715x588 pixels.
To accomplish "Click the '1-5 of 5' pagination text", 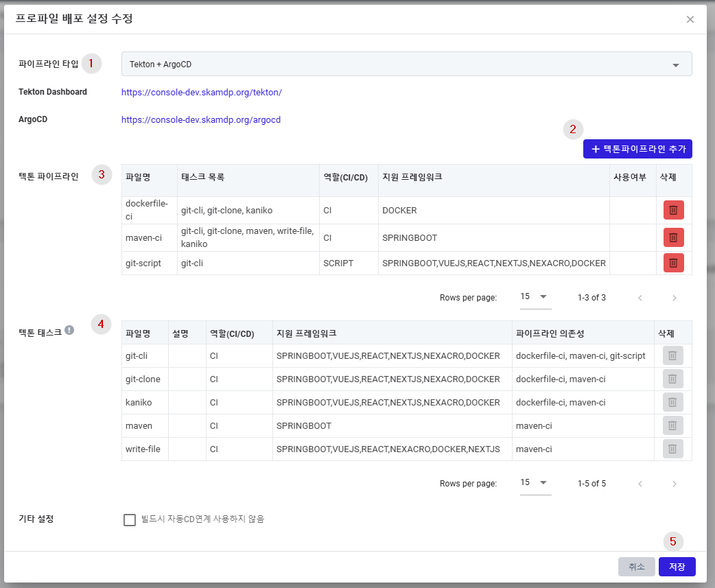I will coord(591,484).
